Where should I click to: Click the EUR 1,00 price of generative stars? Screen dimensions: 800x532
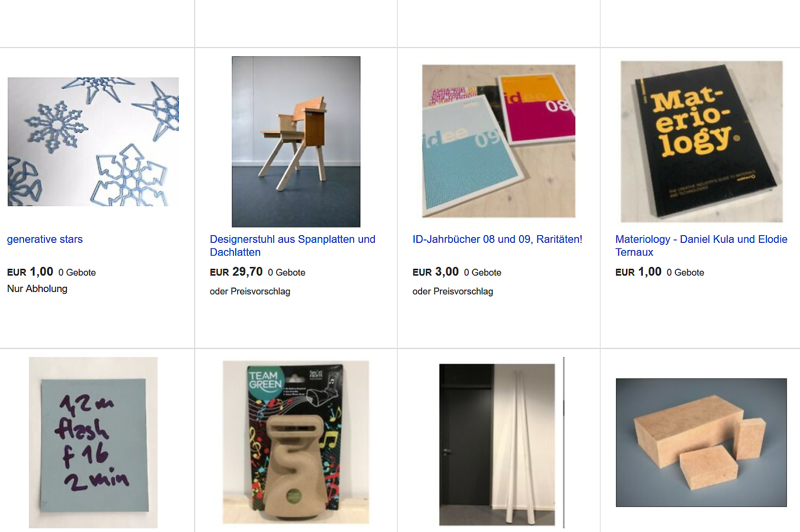30,272
